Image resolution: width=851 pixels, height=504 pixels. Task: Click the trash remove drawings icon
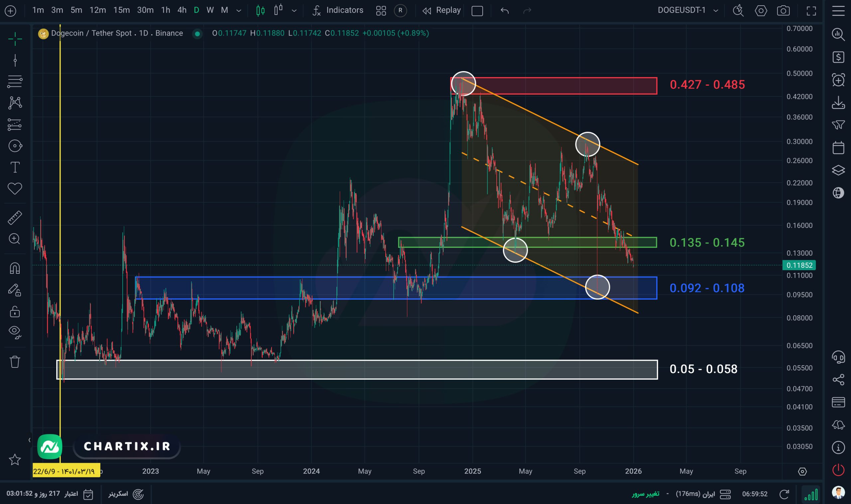tap(15, 362)
